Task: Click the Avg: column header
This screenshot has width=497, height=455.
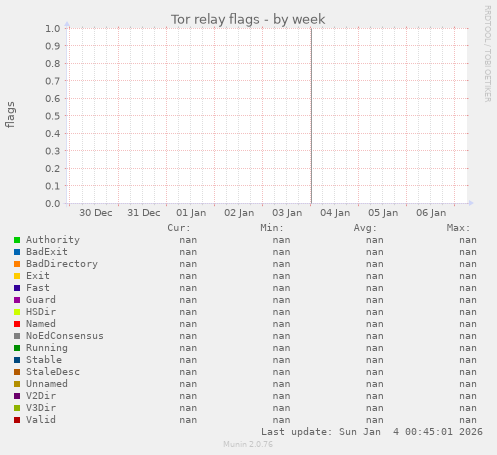Action: click(x=365, y=228)
